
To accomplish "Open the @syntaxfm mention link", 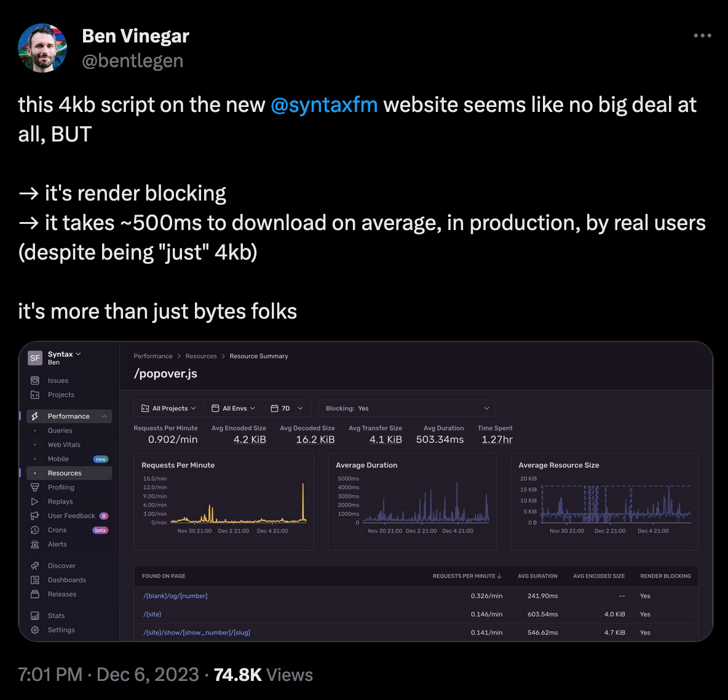I will (x=324, y=105).
